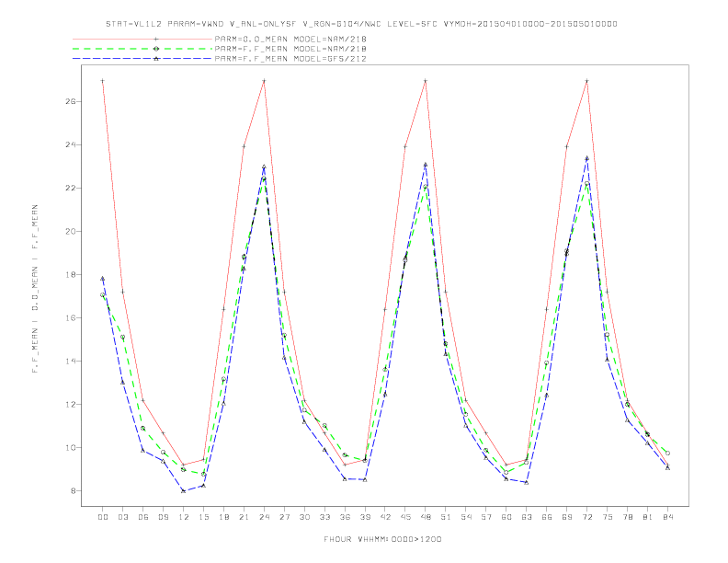The width and height of the screenshot is (728, 563).
Task: Click x-axis tick label 30
Action: pos(304,517)
